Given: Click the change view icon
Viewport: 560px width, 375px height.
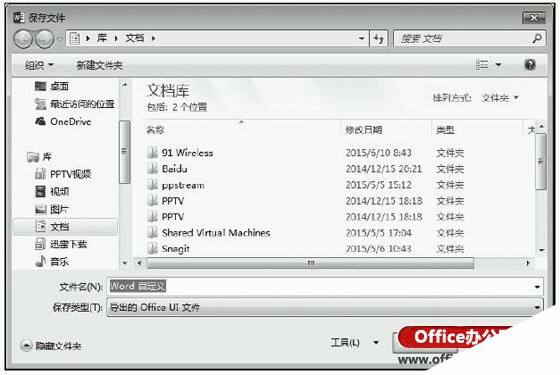Looking at the screenshot, I should point(482,65).
